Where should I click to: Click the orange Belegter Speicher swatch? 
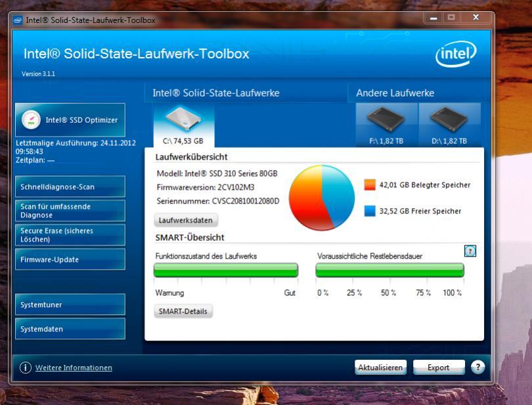click(370, 184)
